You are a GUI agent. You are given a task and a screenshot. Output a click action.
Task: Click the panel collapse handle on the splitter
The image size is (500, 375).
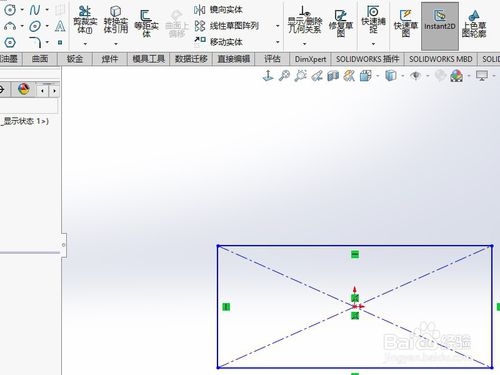pos(64,245)
